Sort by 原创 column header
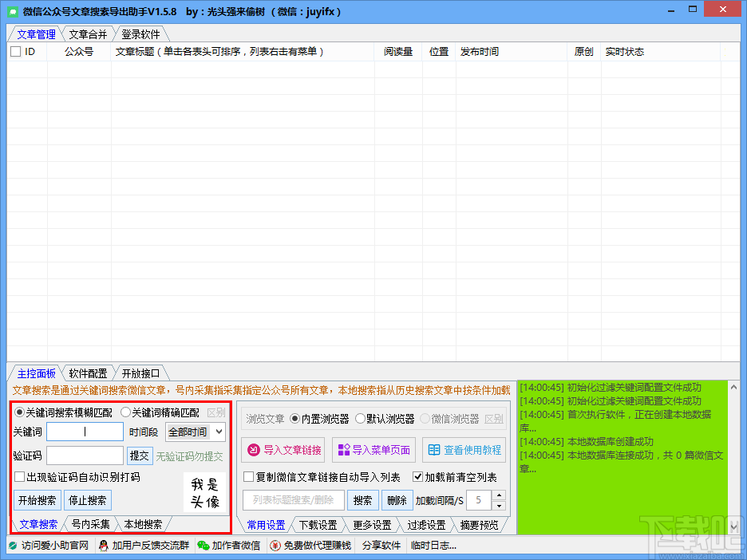Image resolution: width=747 pixels, height=560 pixels. click(x=584, y=52)
